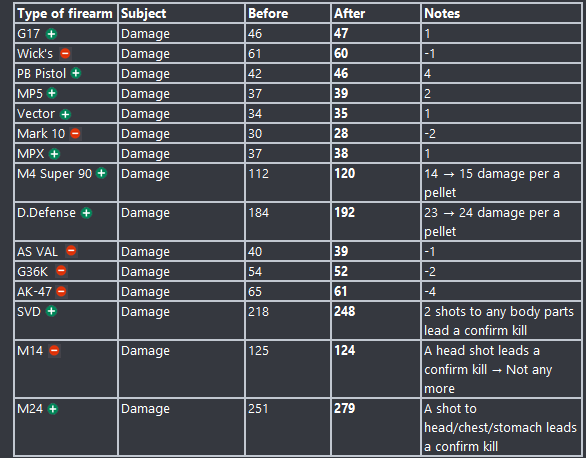This screenshot has height=458, width=586.
Task: Click the Before value 251 for M24
Action: point(258,409)
